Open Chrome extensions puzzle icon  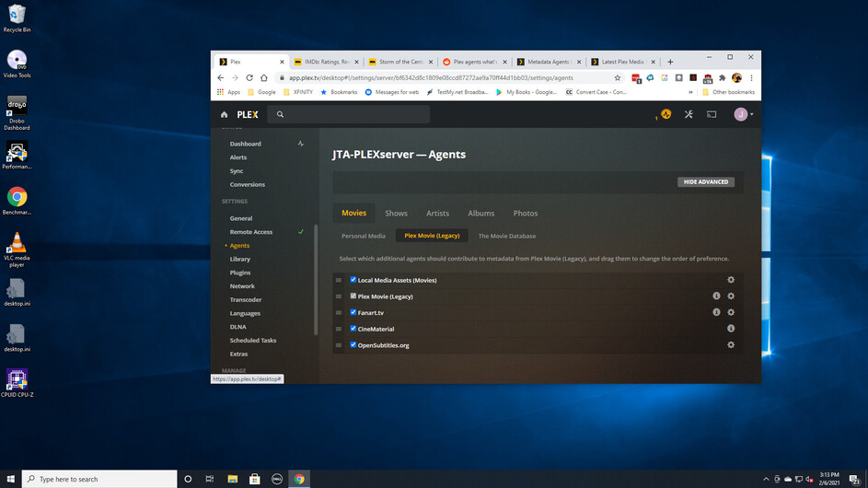pos(722,77)
